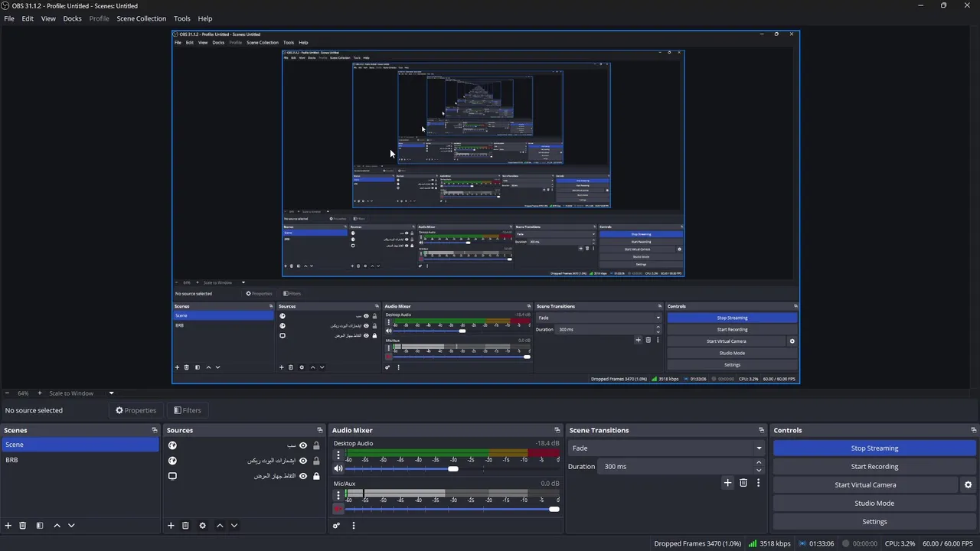Toggle lock on the سب source
The width and height of the screenshot is (980, 551).
[316, 445]
